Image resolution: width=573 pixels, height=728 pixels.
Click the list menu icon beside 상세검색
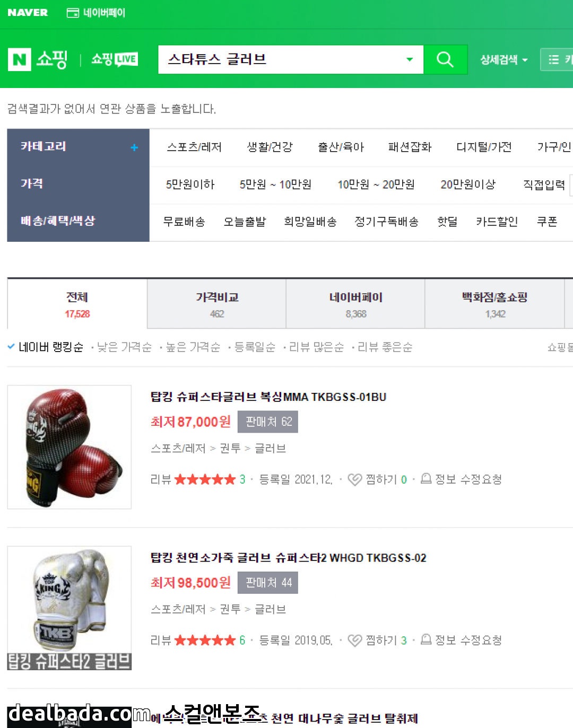[554, 59]
